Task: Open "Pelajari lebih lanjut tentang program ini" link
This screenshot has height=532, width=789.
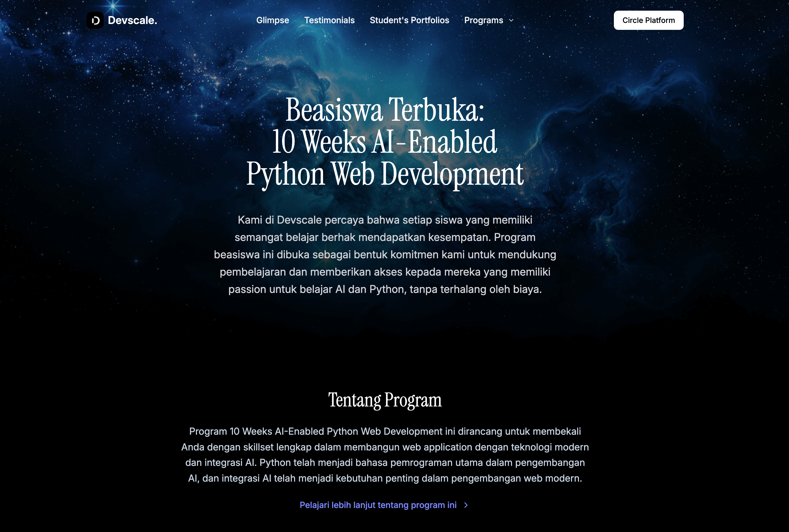Action: 378,505
